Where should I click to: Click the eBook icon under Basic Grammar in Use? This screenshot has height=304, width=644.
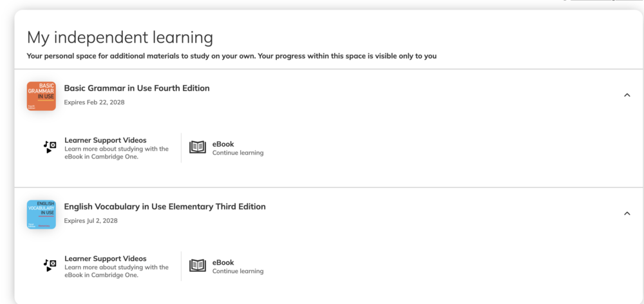point(198,147)
